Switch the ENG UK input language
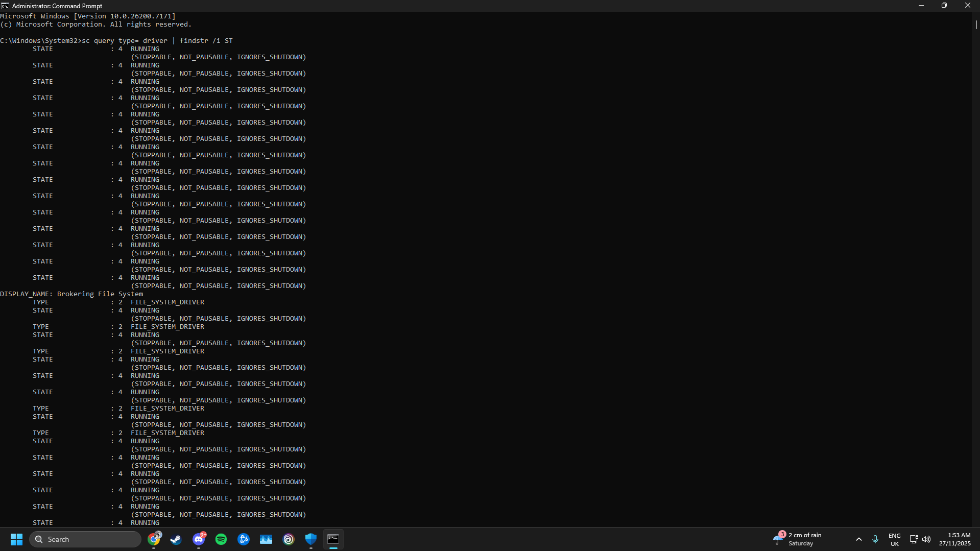980x551 pixels. tap(895, 539)
